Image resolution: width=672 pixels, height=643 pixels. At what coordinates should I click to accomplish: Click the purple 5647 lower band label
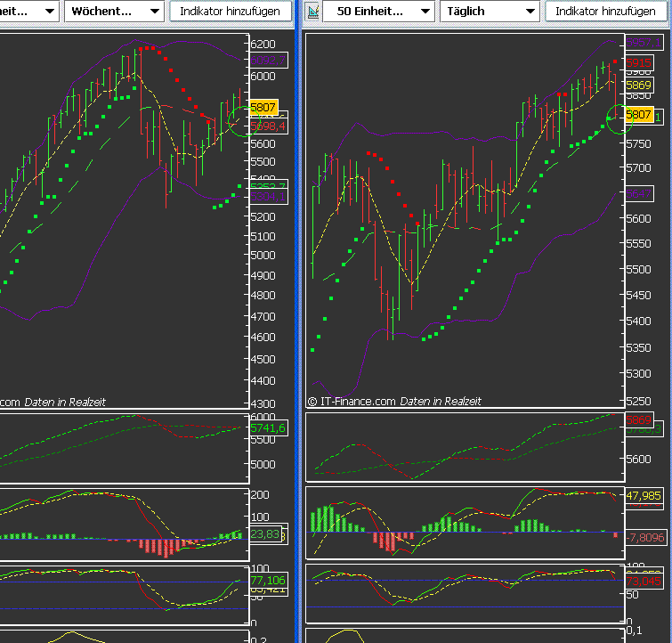coord(639,194)
